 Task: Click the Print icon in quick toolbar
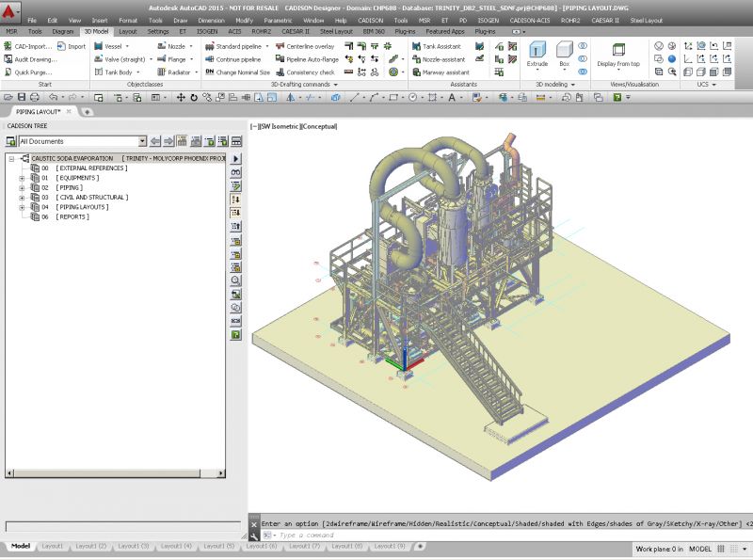(x=35, y=98)
